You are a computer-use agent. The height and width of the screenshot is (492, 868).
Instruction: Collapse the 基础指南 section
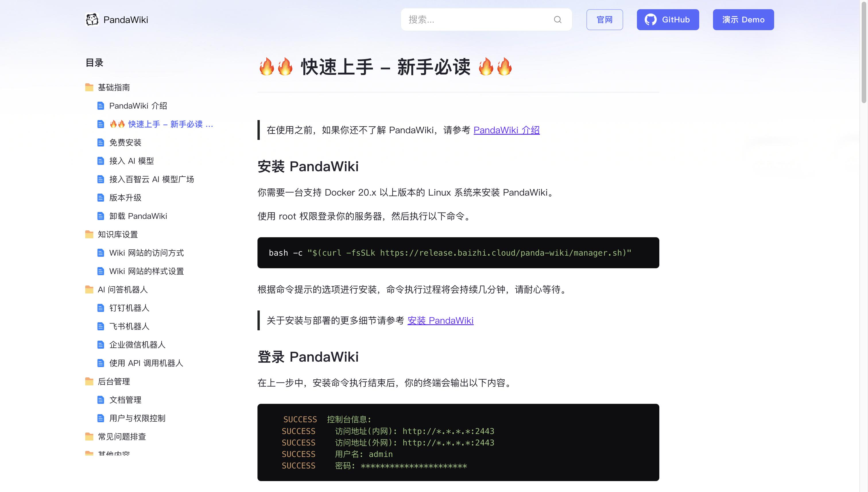(115, 87)
